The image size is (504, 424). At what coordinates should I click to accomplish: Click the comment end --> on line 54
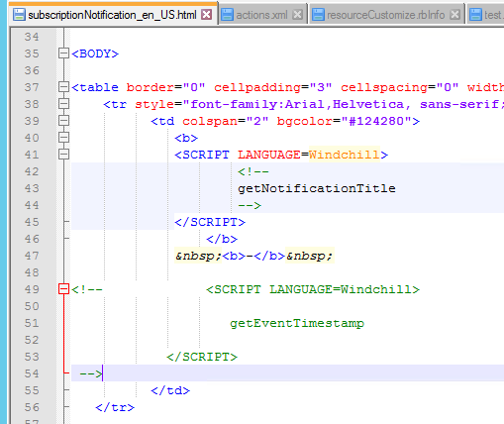[91, 373]
